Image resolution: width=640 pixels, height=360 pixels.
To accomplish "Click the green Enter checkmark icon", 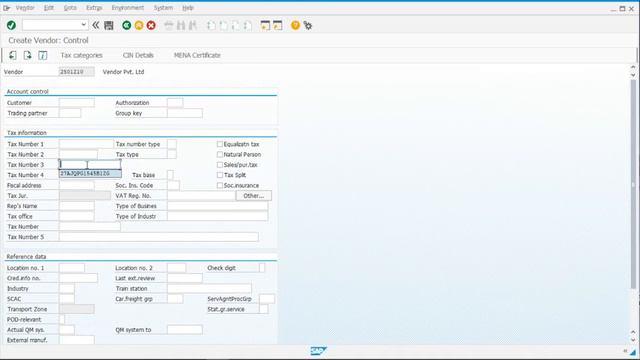I will [x=11, y=25].
